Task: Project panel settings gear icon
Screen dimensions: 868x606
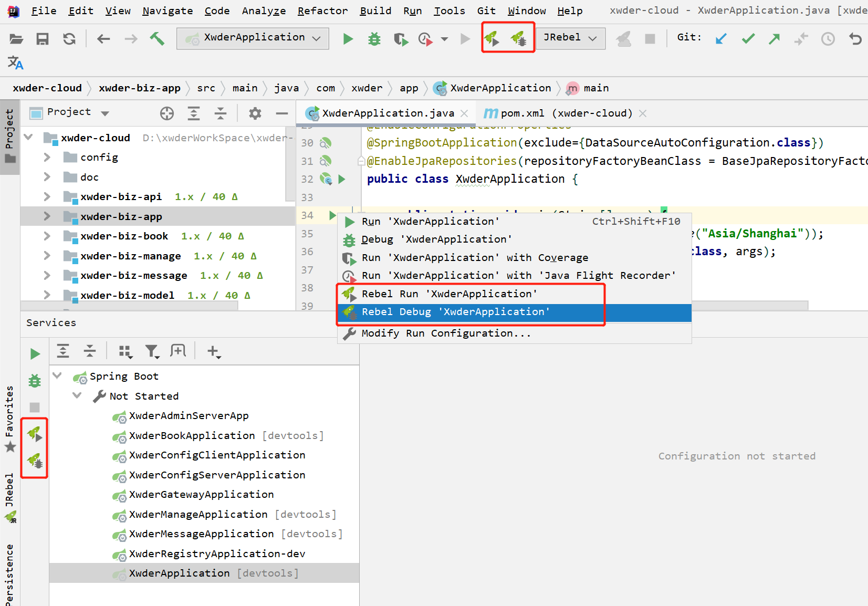Action: coord(255,113)
